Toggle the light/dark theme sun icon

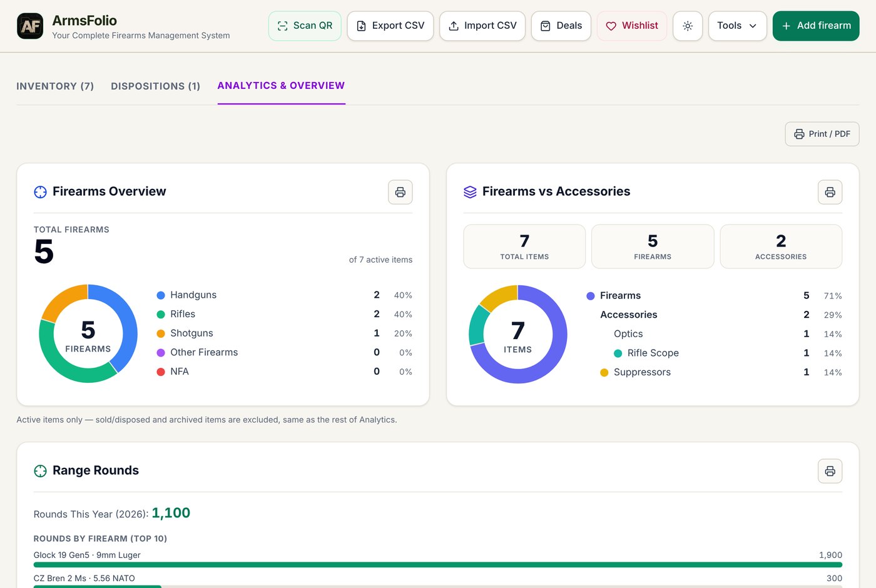[x=688, y=26]
